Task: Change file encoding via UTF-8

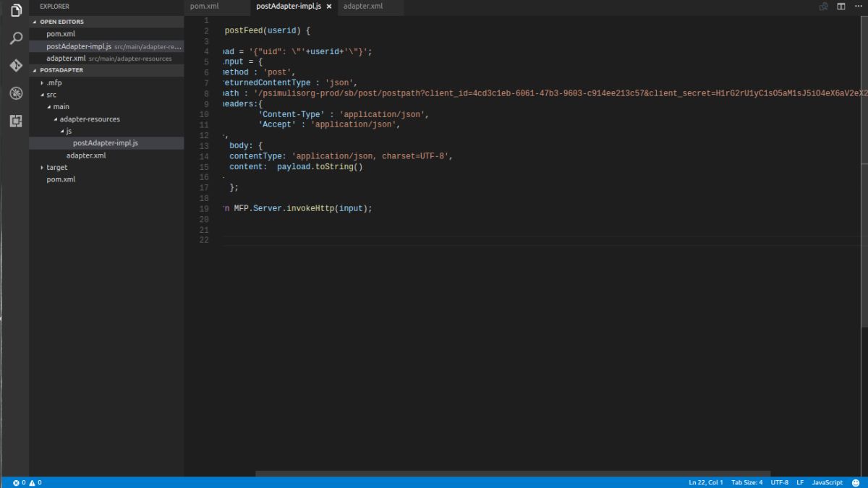Action: click(x=779, y=482)
